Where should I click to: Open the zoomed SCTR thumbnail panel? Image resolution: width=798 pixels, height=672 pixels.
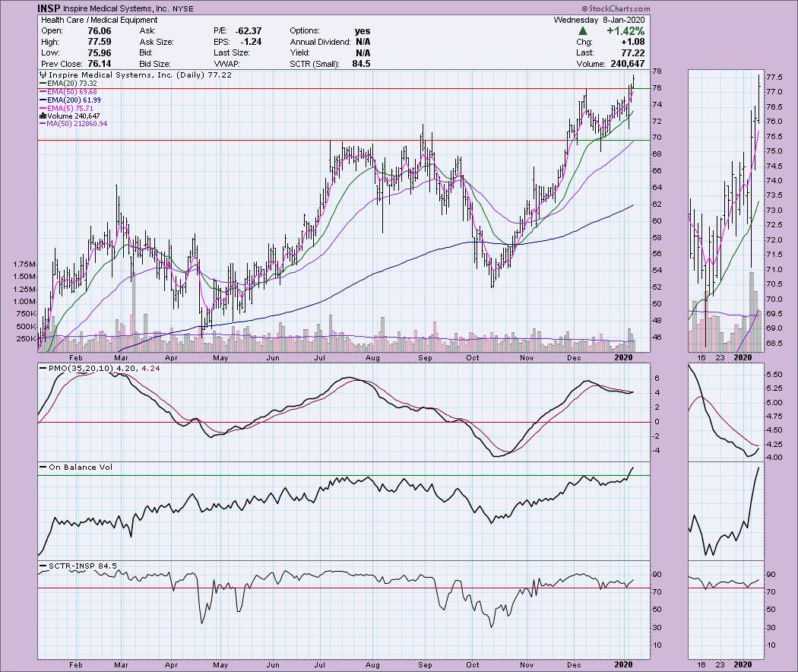(727, 610)
